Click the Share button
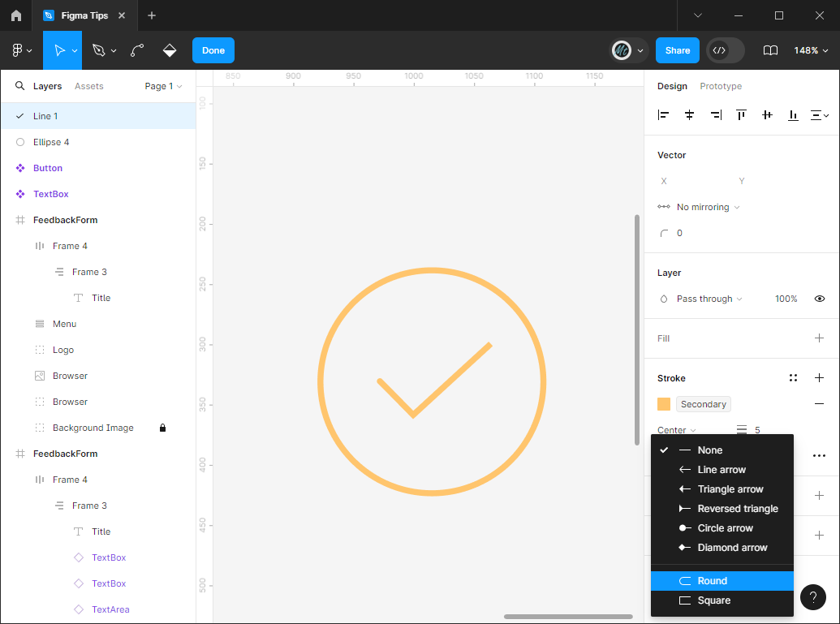 677,50
